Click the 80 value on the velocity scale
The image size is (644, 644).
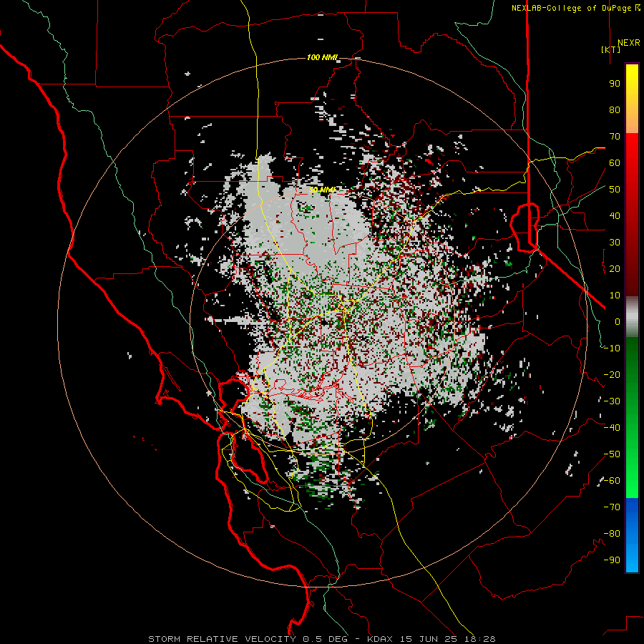615,110
